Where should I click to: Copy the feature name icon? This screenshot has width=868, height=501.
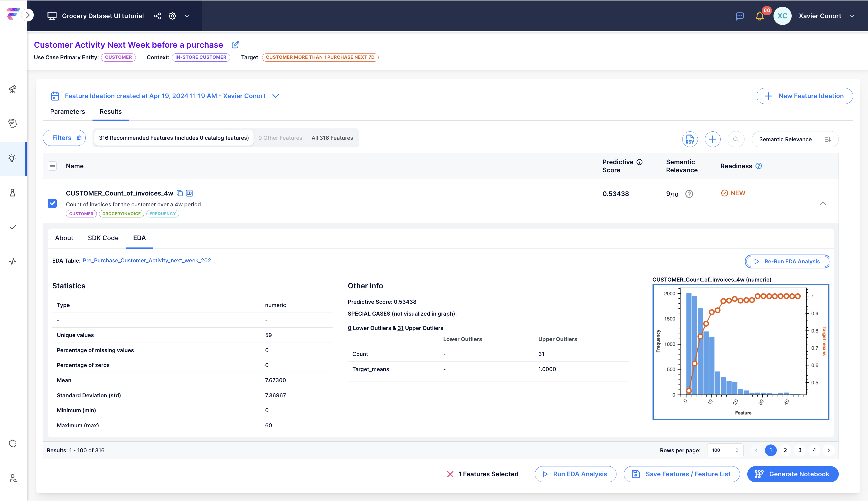point(180,193)
